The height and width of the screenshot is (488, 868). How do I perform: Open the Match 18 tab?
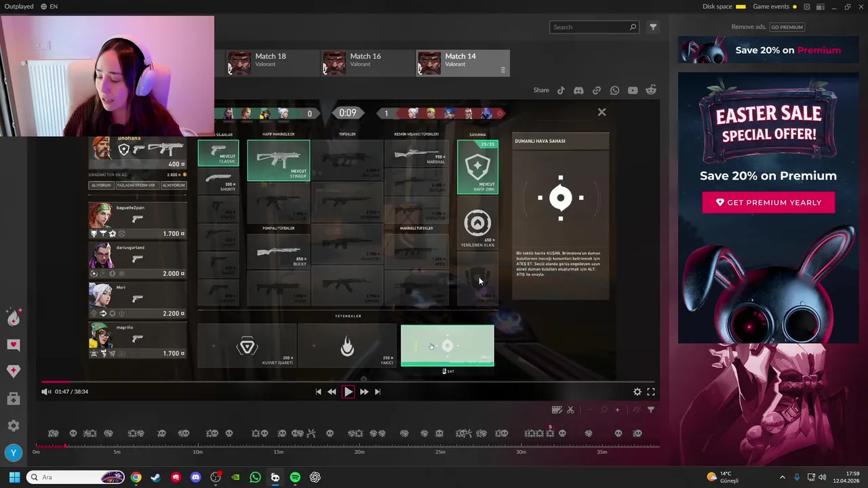271,63
